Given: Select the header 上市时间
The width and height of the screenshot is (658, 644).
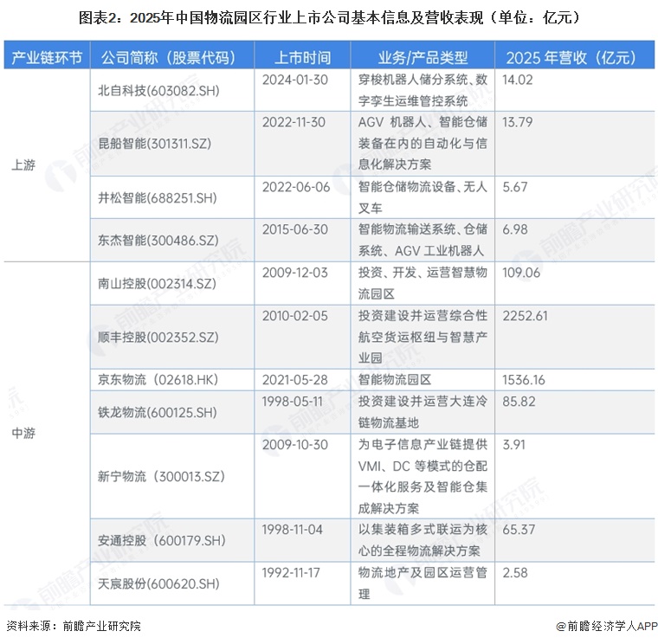Looking at the screenshot, I should pyautogui.click(x=302, y=57).
